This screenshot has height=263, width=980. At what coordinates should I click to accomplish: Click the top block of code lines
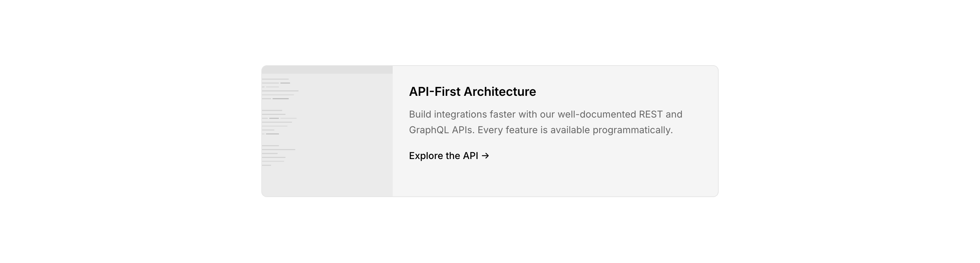coord(278,89)
